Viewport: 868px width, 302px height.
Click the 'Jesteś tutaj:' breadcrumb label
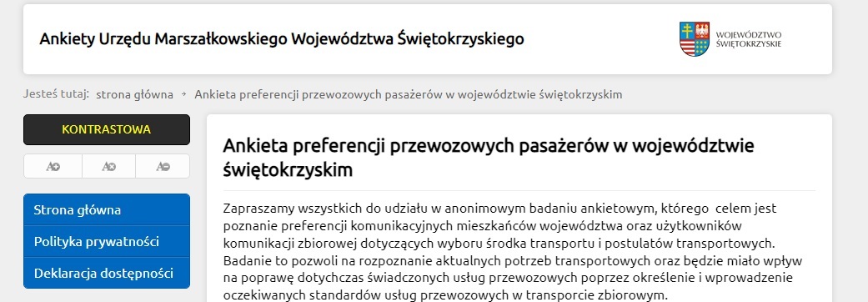point(56,94)
